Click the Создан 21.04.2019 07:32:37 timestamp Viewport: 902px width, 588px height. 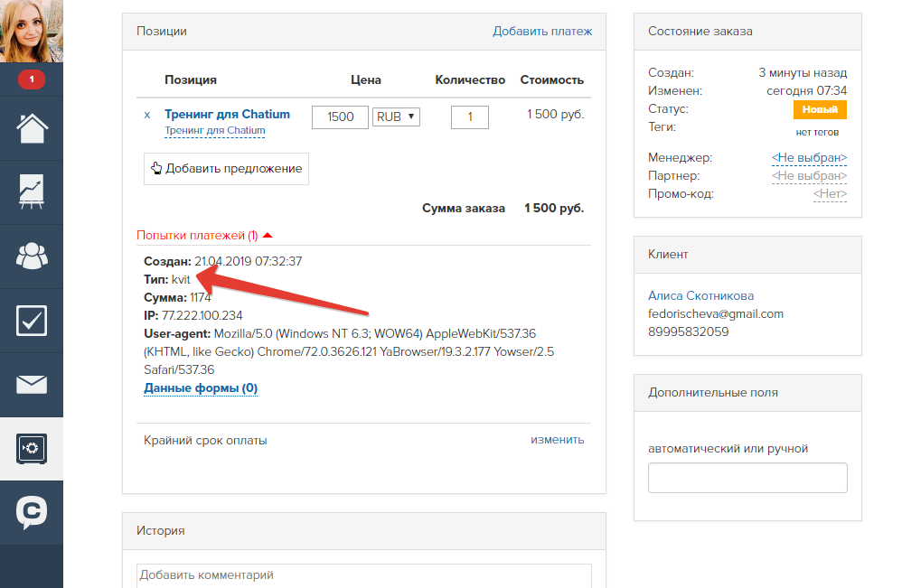pos(222,262)
